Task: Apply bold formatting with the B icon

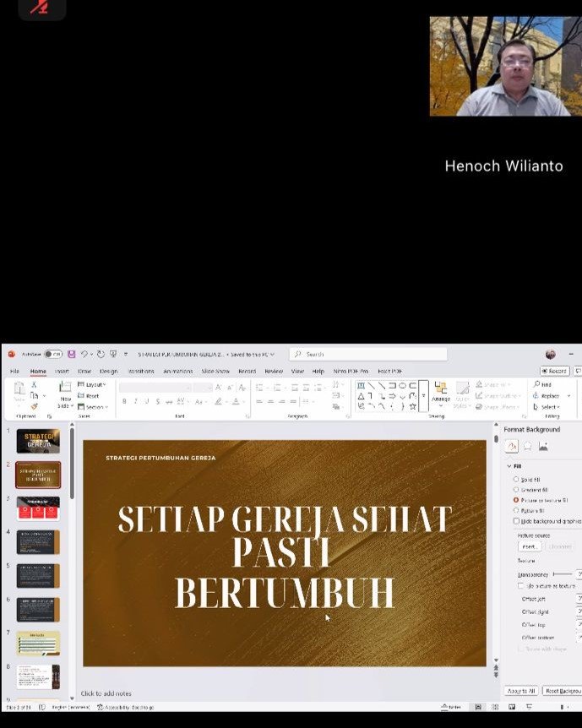Action: pos(124,401)
